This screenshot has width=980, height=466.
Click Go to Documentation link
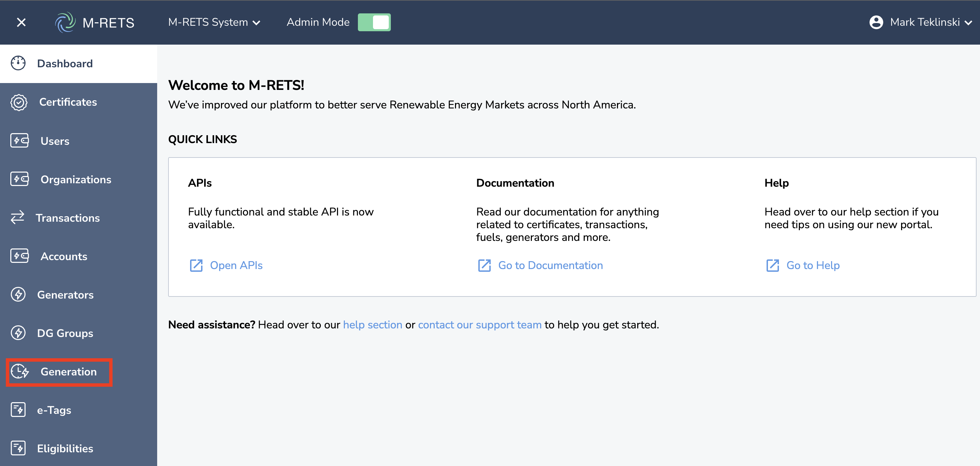(550, 266)
